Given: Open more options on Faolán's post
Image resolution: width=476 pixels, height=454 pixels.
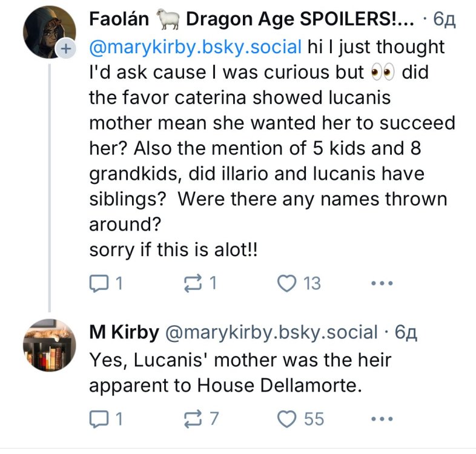Looking at the screenshot, I should pyautogui.click(x=382, y=283).
